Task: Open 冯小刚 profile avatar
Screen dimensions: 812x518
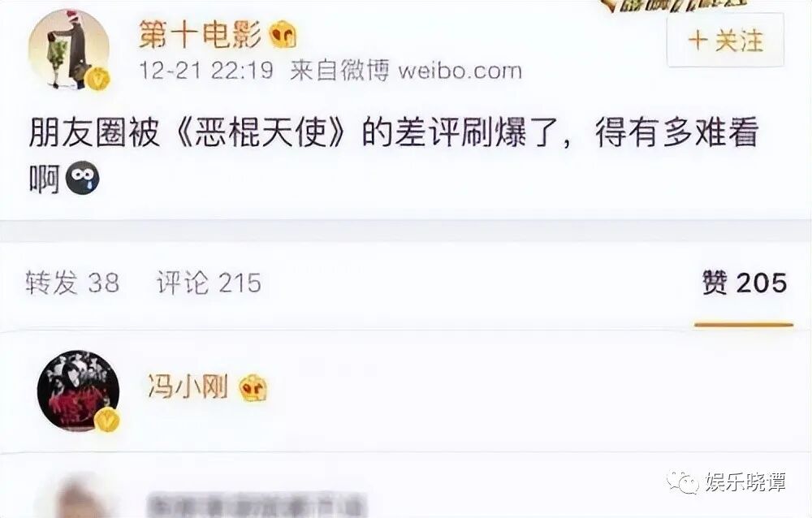Action: click(x=78, y=391)
